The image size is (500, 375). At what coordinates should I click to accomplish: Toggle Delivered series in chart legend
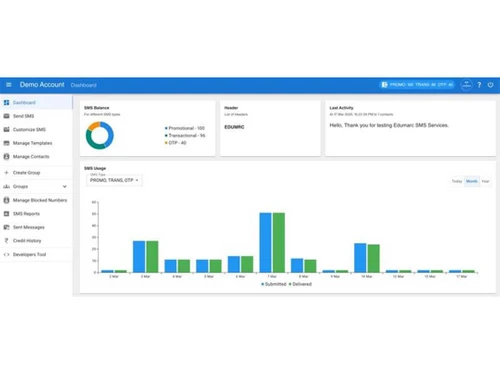coord(300,284)
